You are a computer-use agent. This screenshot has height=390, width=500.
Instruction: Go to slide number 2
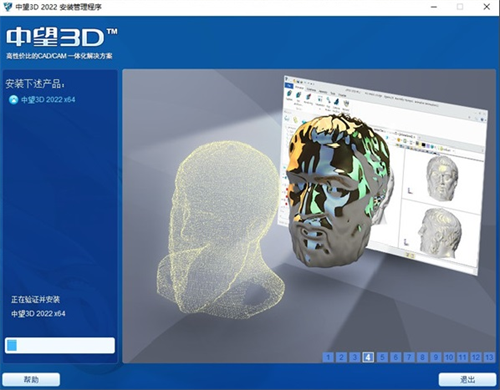341,357
